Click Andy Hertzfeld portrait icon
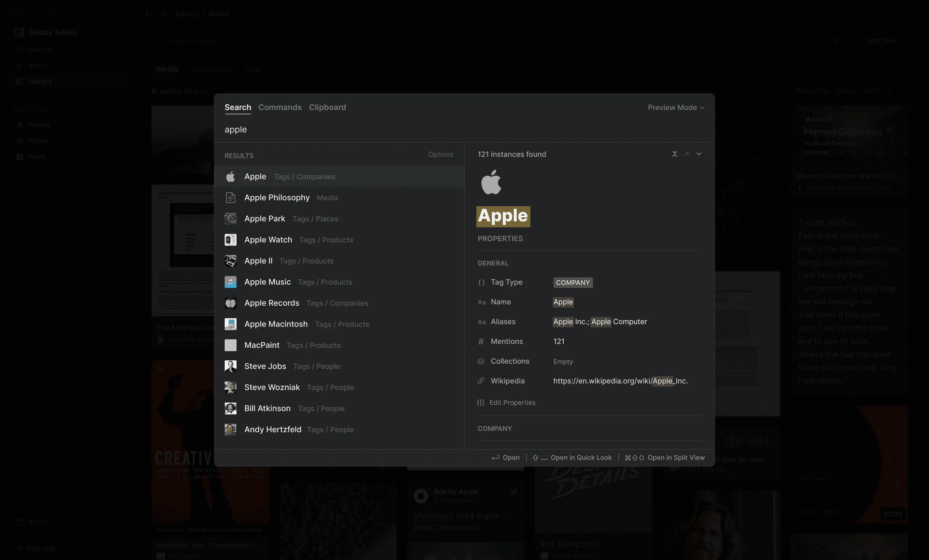This screenshot has width=929, height=560. (230, 430)
